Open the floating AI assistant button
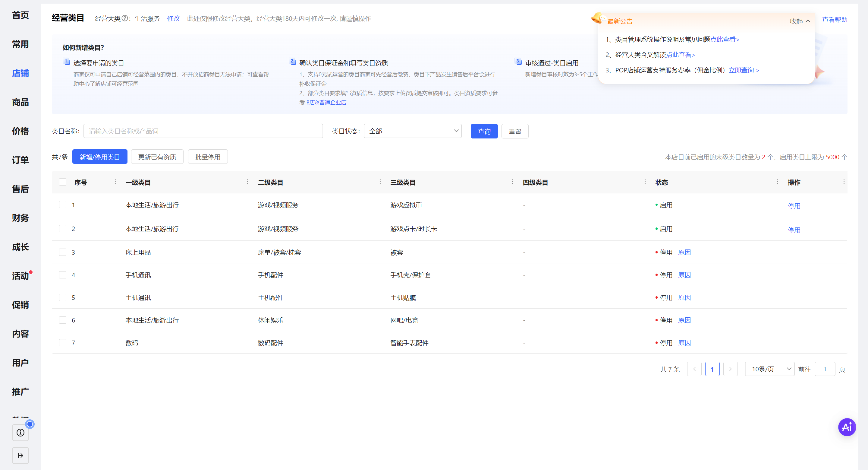Image resolution: width=868 pixels, height=470 pixels. point(847,427)
